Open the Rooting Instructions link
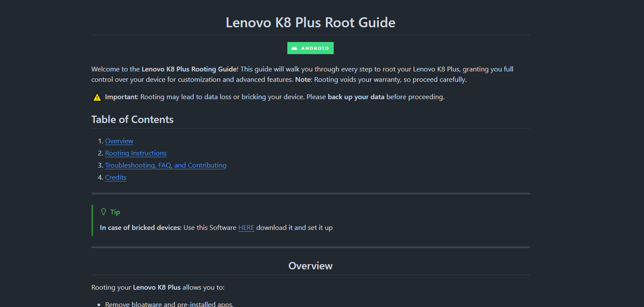The image size is (644, 307). click(135, 153)
